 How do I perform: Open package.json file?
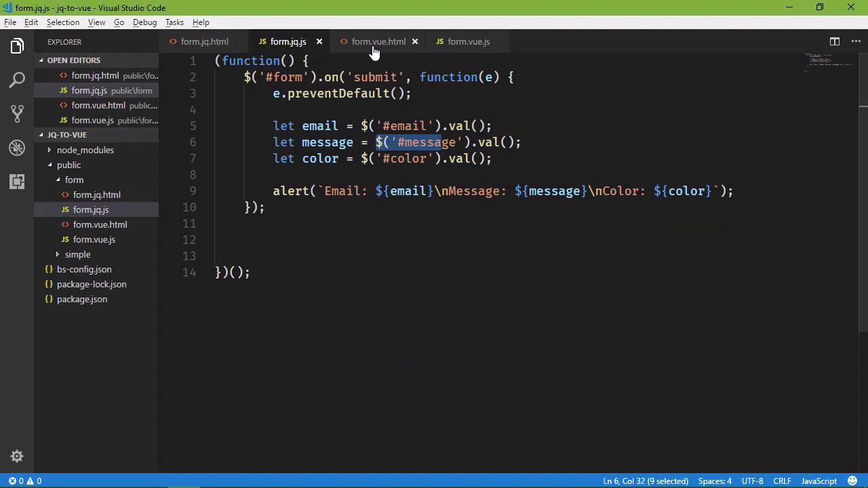pyautogui.click(x=96, y=299)
